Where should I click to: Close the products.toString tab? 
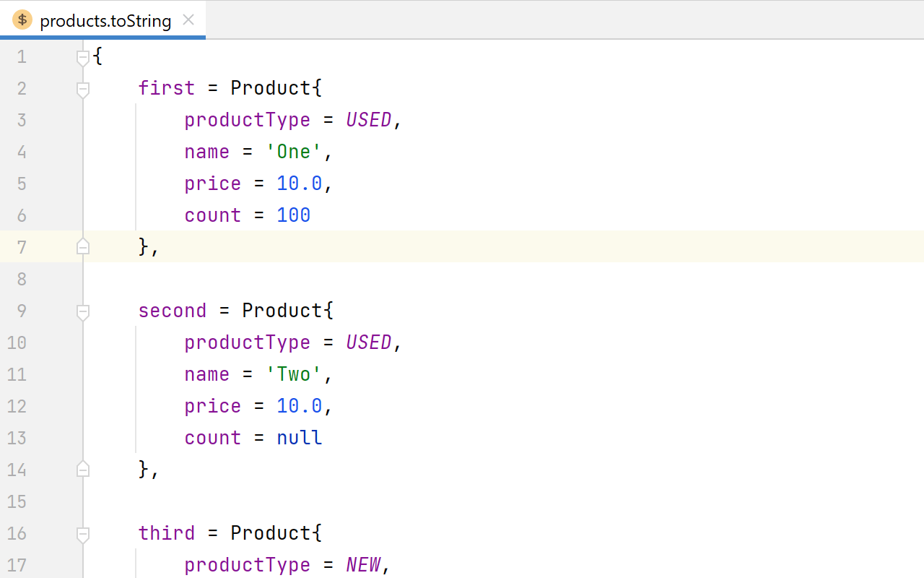[188, 20]
